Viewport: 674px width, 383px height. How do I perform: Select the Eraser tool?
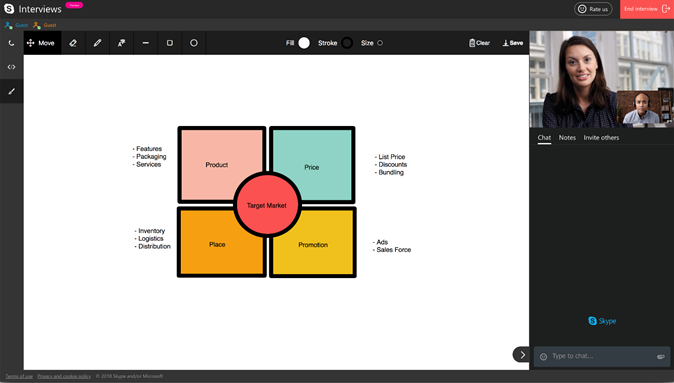coord(73,43)
